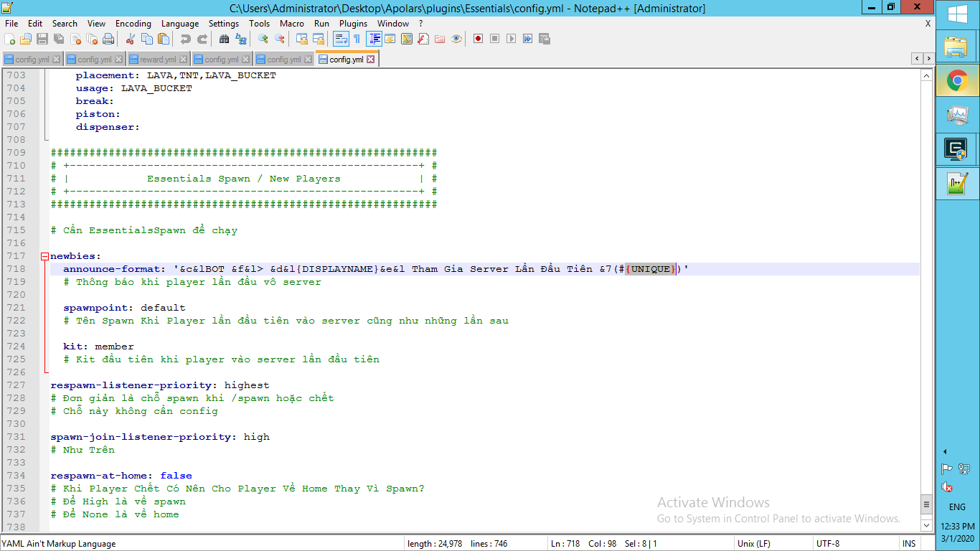Open the Monitoring eye icon in toolbar
Image resolution: width=980 pixels, height=551 pixels.
click(x=456, y=39)
